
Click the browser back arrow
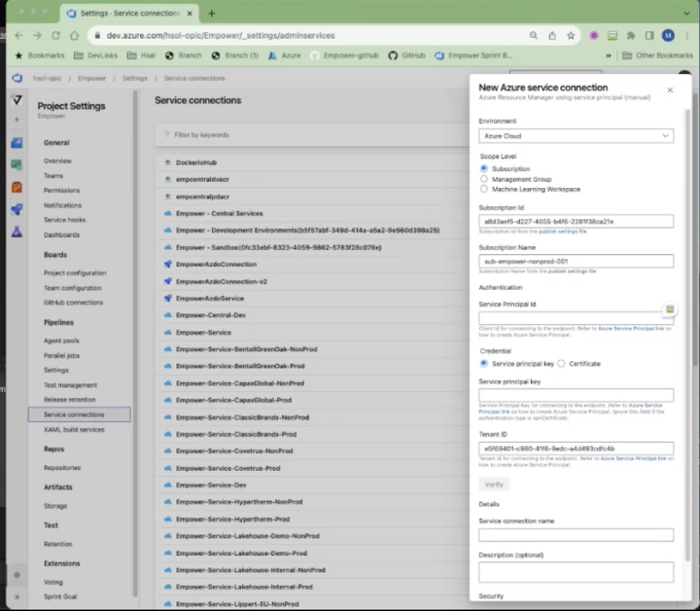tap(18, 35)
